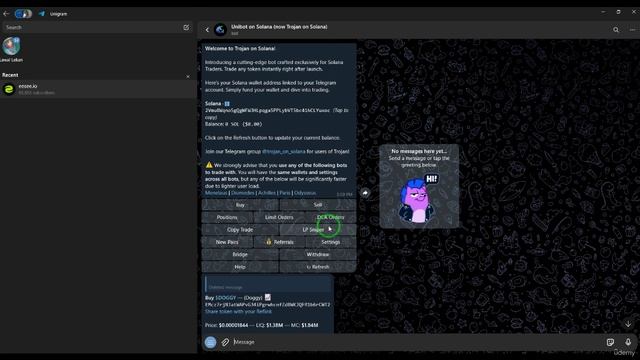
Task: Open bot Settings button
Action: point(331,242)
